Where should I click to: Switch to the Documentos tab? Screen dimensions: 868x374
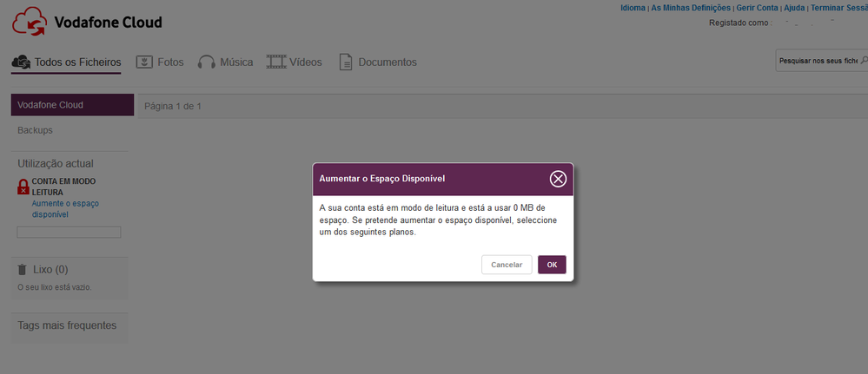coord(377,62)
